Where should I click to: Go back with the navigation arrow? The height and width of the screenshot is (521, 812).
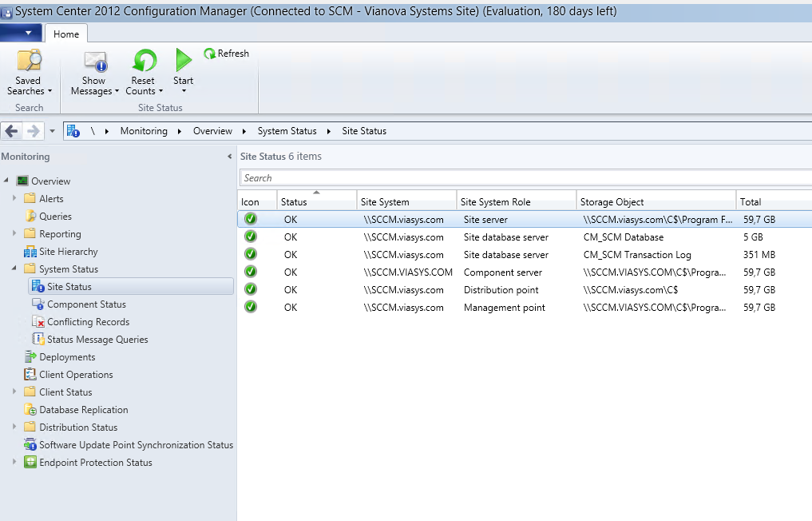pos(11,131)
